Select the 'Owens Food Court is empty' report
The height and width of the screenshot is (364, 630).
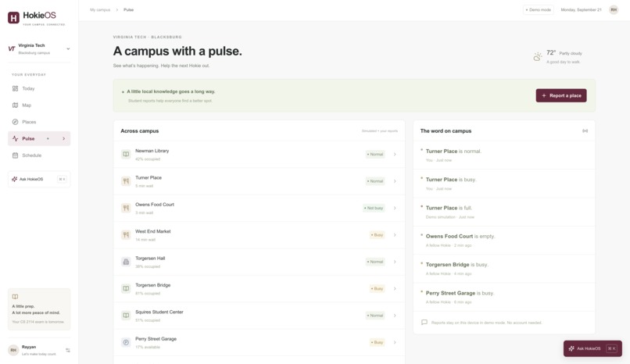(504, 240)
